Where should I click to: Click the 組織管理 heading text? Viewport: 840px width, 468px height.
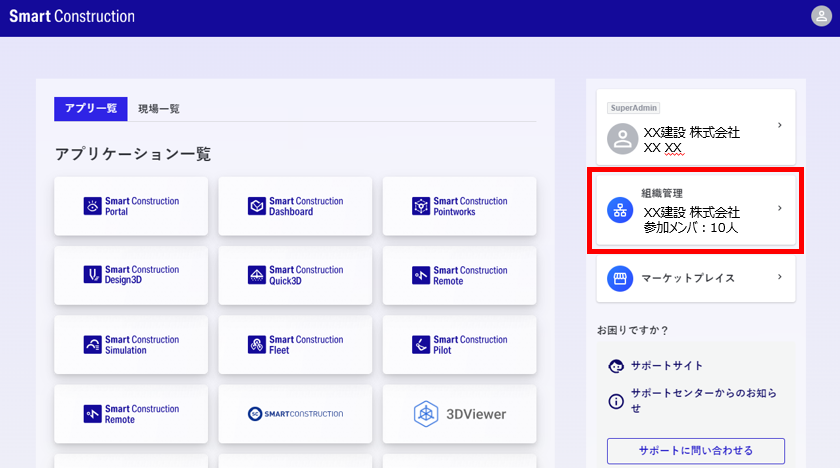[662, 193]
